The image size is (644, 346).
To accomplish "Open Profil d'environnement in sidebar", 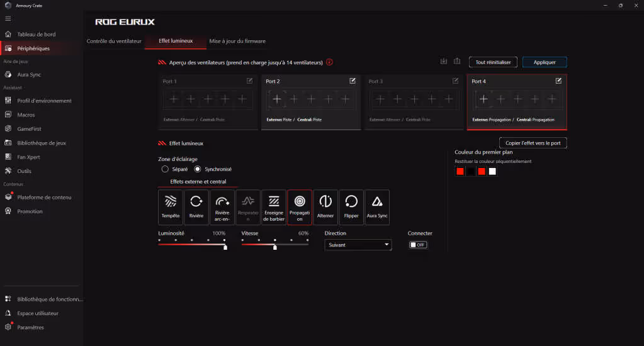I will coord(41,101).
